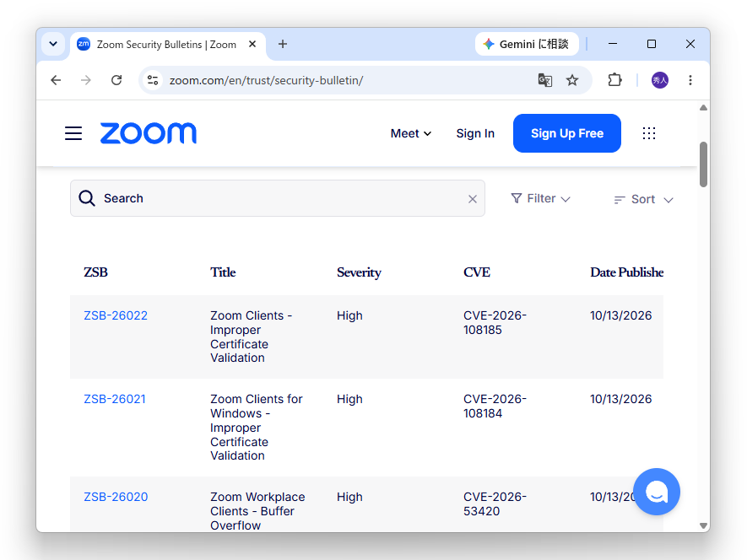This screenshot has height=560, width=747.
Task: Expand the Meet dropdown
Action: coord(411,133)
